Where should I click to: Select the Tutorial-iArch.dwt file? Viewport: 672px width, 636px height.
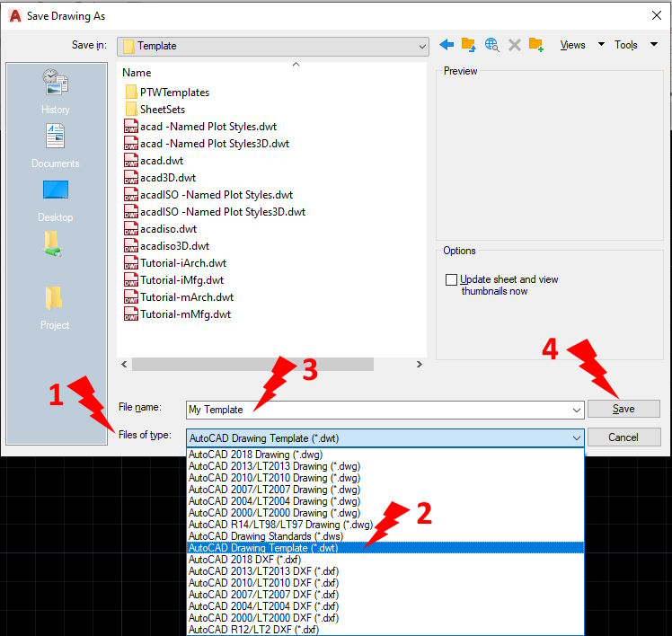tap(175, 263)
